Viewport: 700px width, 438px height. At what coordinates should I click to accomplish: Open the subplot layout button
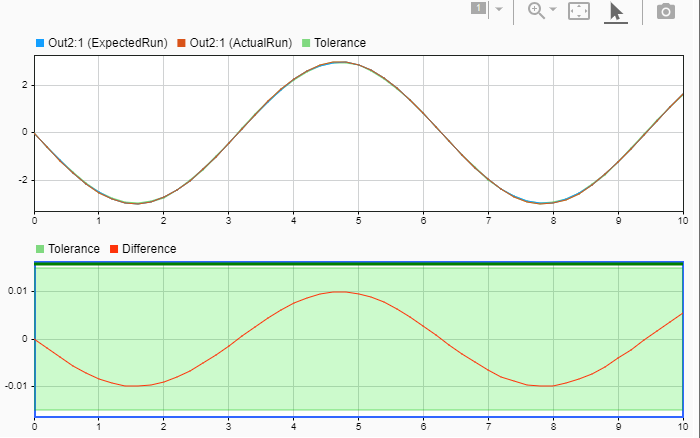(479, 8)
